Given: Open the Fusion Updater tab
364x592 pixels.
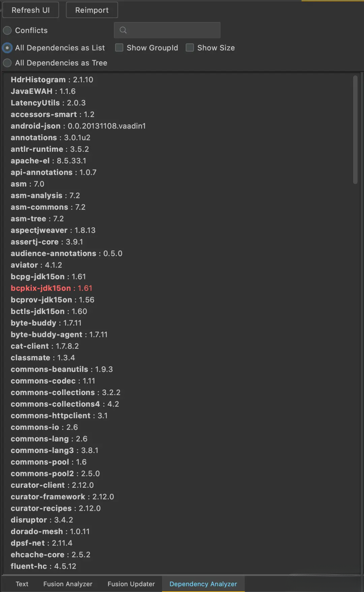Looking at the screenshot, I should point(131,584).
